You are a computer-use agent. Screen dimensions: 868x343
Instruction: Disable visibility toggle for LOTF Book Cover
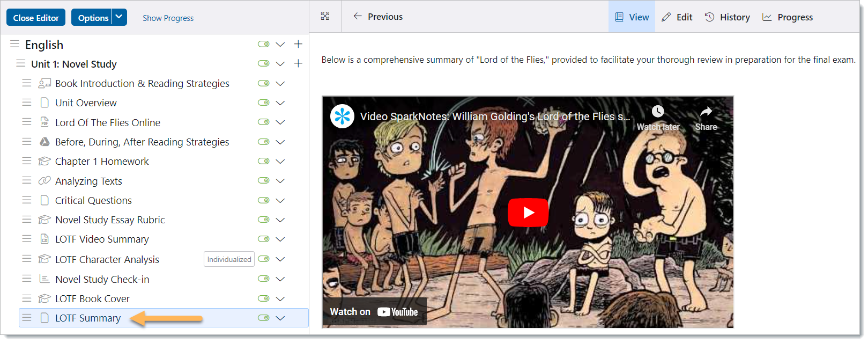coord(263,298)
